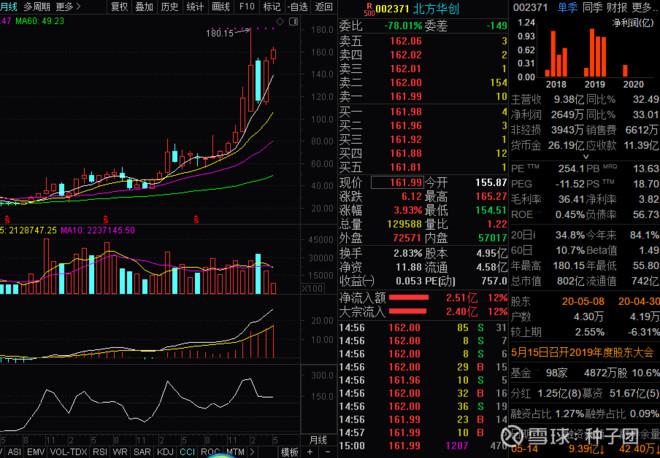
Task: Click the stock name 北方华创
Action: [436, 9]
